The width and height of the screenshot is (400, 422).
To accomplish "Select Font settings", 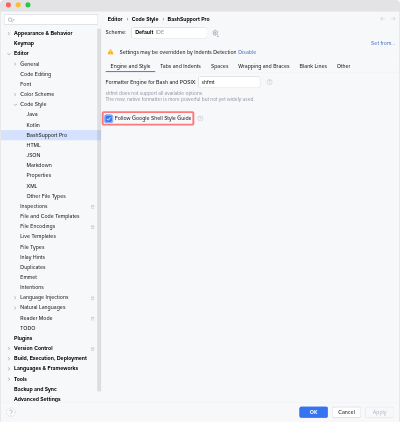I will click(25, 84).
